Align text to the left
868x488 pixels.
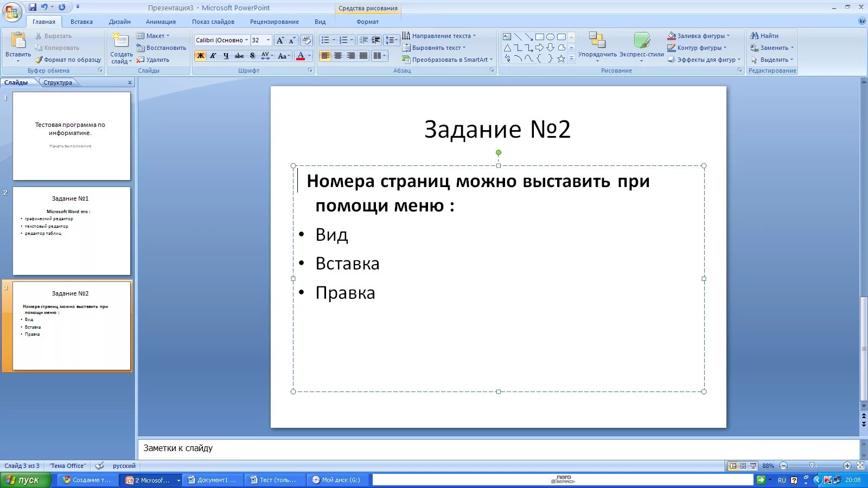pyautogui.click(x=325, y=56)
